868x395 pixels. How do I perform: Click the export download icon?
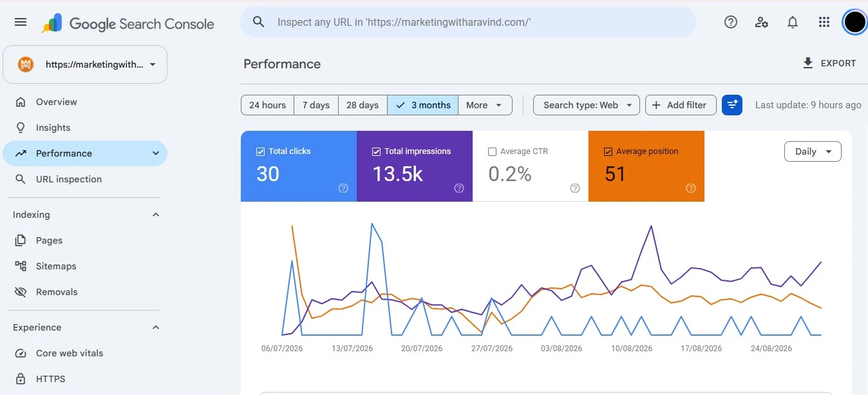click(x=807, y=63)
